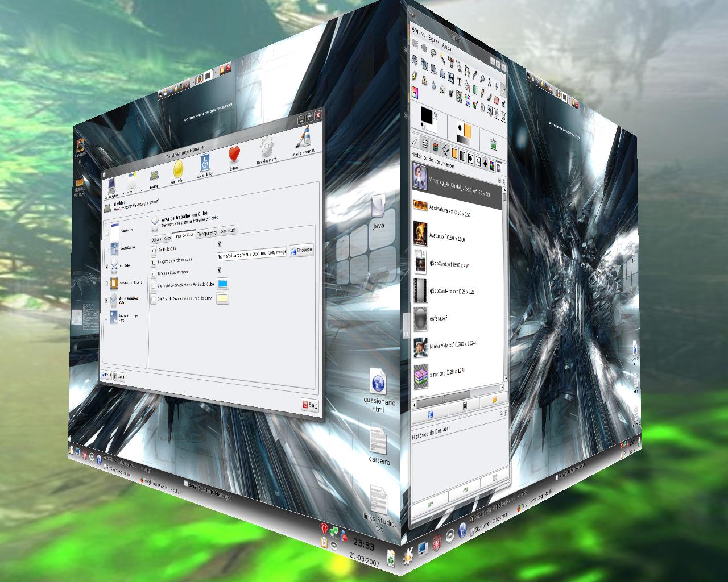This screenshot has width=728, height=582.
Task: Open GIMP foreground black color swatch
Action: click(x=427, y=115)
